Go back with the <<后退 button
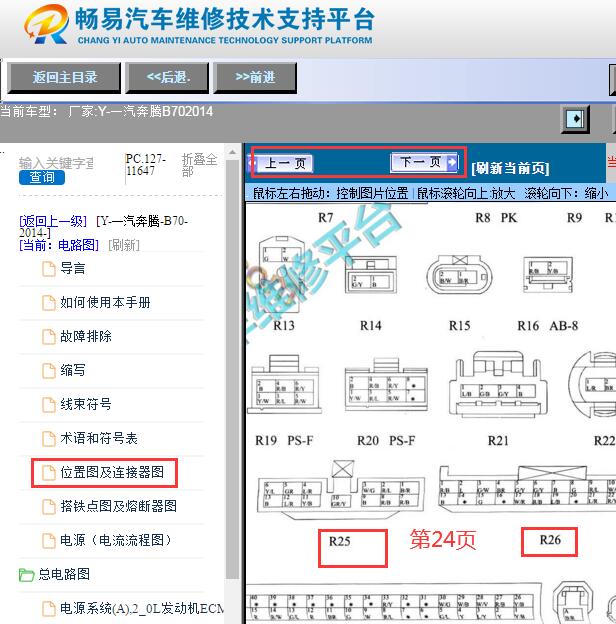Screen dimensions: 616x624 coord(167,78)
